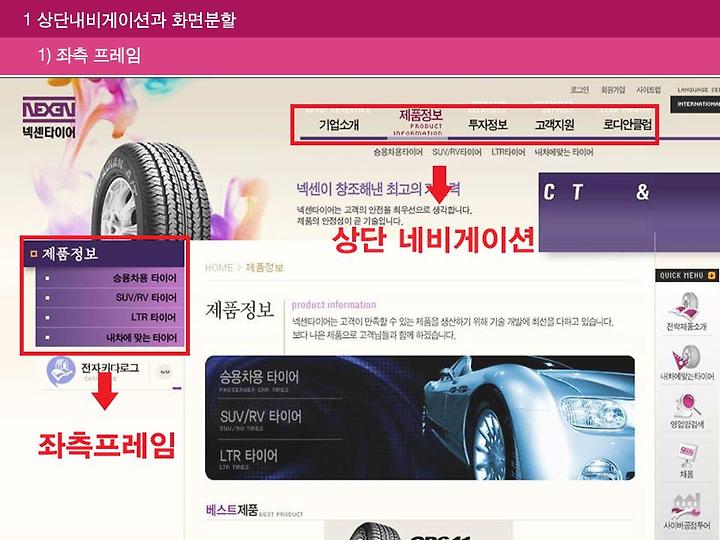Click headline 넥센이 창조해낸 최고의 text
Screen dimensions: 720x540
click(359, 189)
